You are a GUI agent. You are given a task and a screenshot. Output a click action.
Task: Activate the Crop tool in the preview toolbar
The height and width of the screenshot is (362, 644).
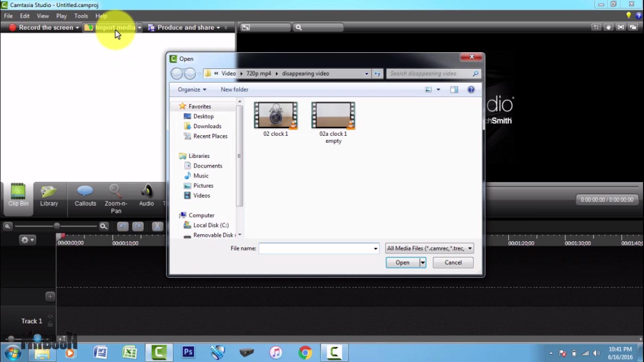click(596, 27)
